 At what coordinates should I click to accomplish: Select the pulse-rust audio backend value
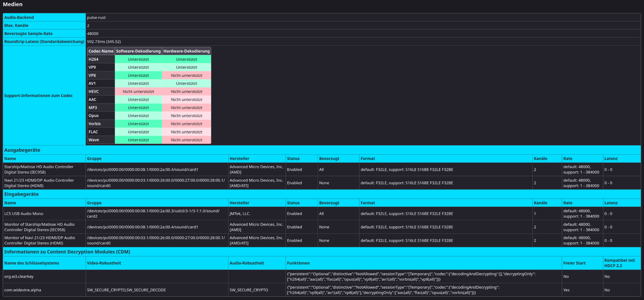[x=96, y=17]
